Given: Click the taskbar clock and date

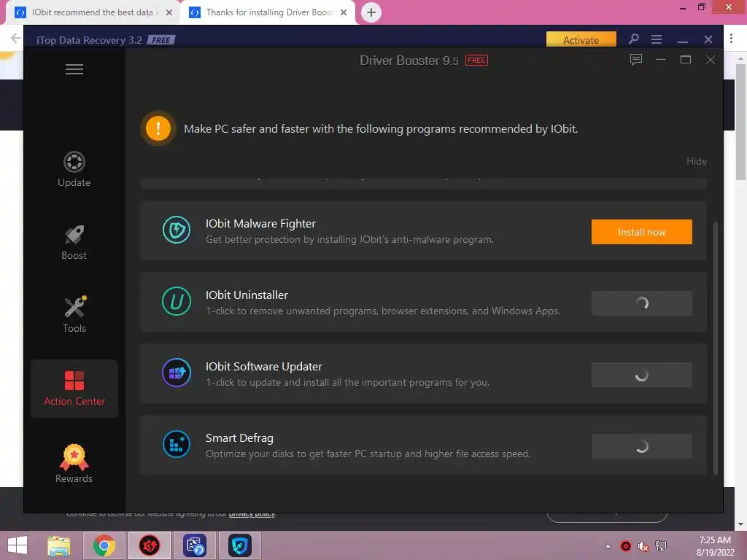Looking at the screenshot, I should point(715,546).
